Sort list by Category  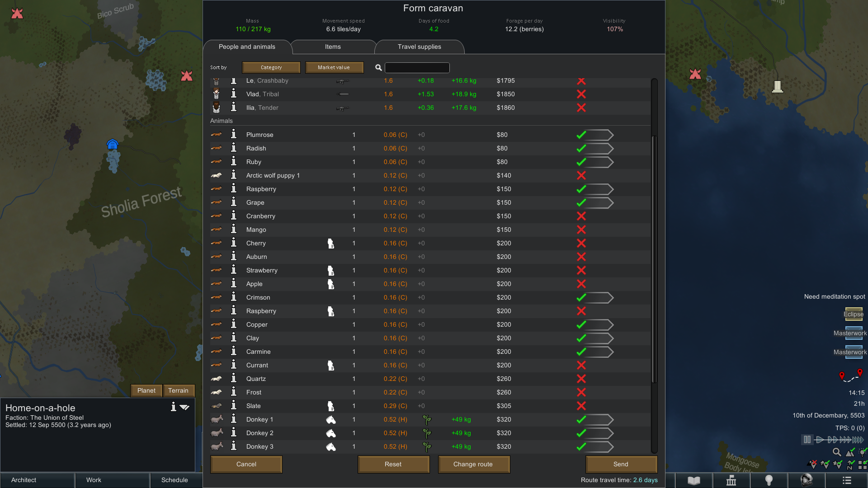(x=271, y=67)
